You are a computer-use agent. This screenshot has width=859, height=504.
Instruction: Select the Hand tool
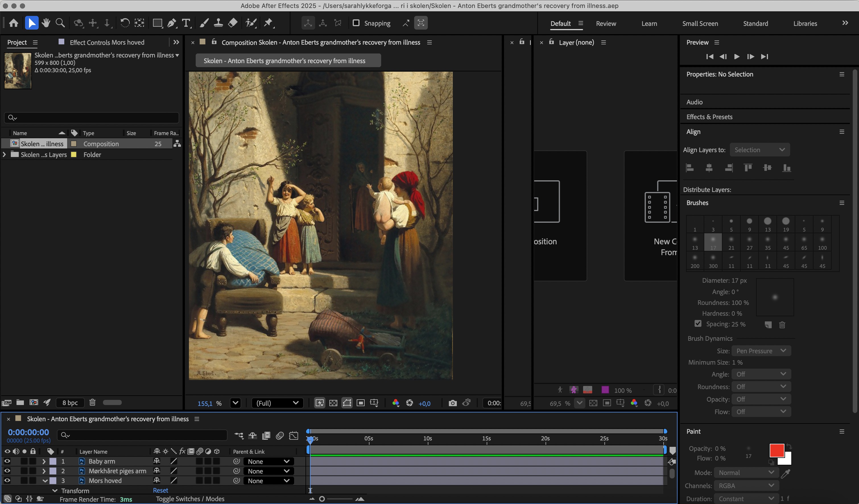point(46,23)
